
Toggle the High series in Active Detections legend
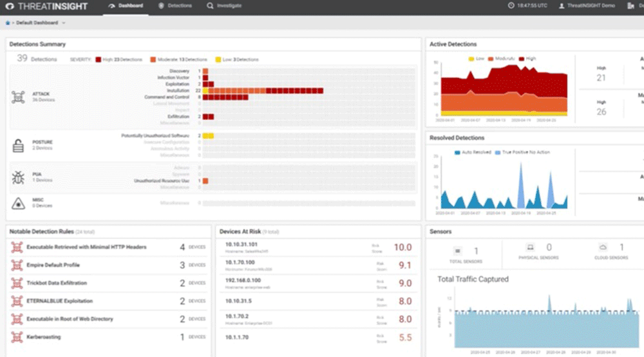[527, 59]
